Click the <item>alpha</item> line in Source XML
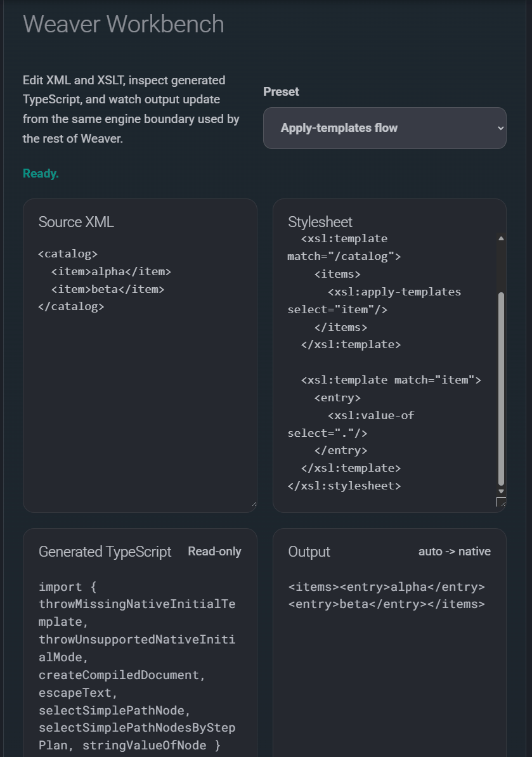 tap(111, 272)
